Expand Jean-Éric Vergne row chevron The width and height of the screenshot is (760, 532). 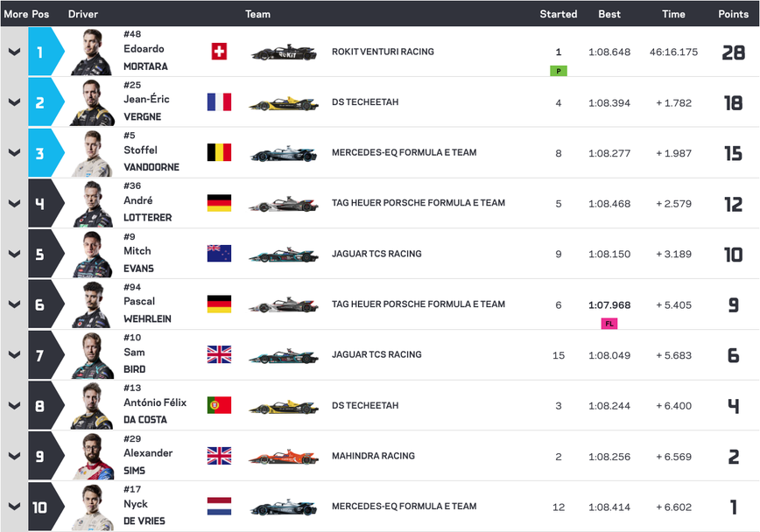(x=14, y=102)
